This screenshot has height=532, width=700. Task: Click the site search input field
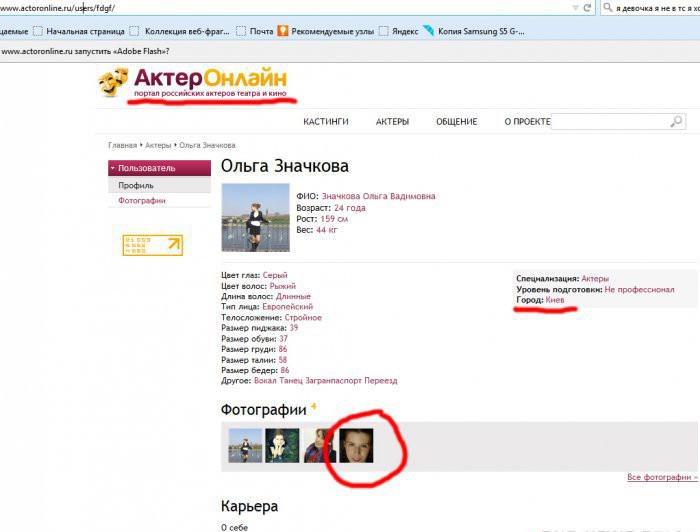tap(608, 122)
